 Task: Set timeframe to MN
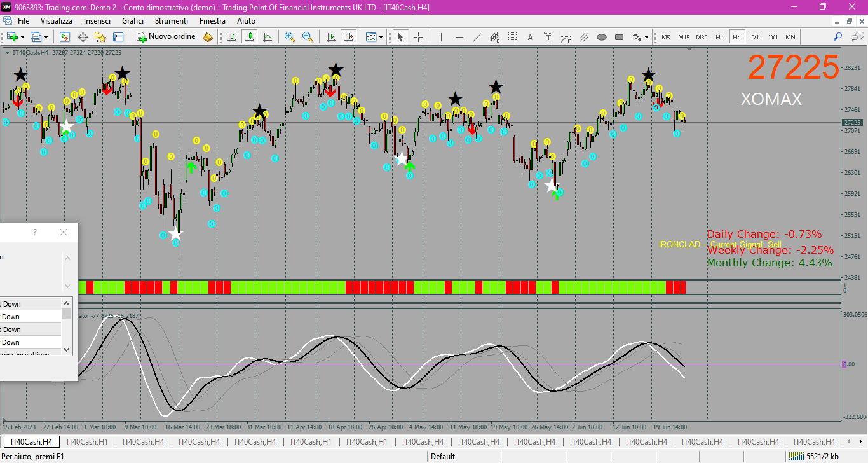790,37
